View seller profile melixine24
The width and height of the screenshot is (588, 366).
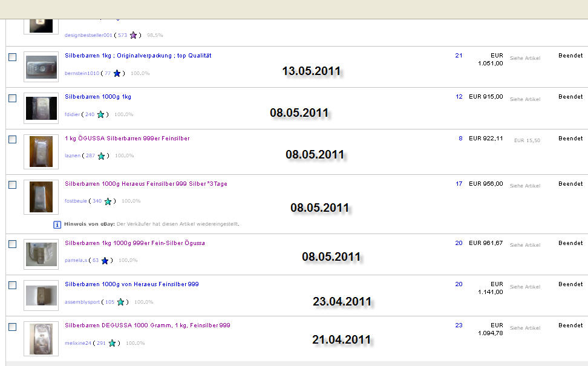(77, 343)
